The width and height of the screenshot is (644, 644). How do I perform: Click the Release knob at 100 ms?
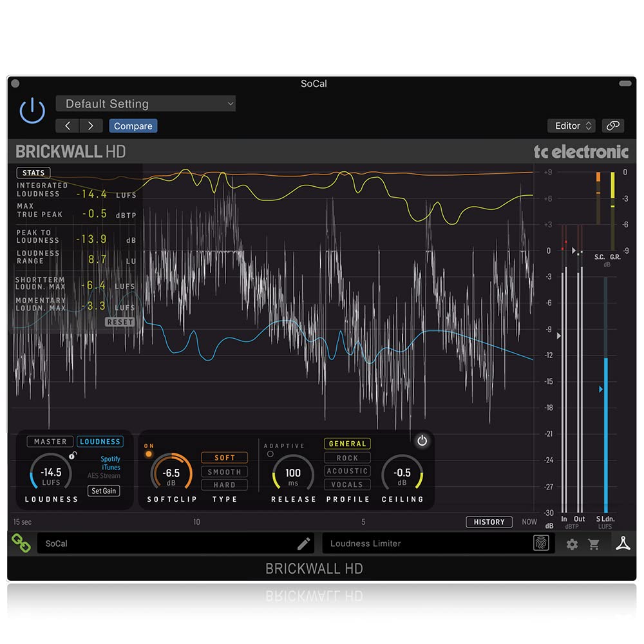point(293,473)
